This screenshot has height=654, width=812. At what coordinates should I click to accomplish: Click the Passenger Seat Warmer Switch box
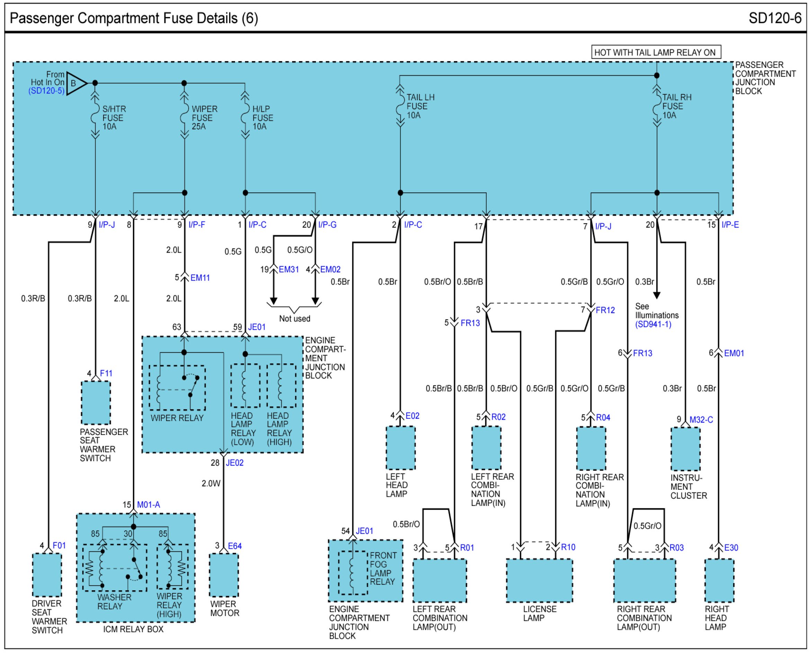coord(96,403)
